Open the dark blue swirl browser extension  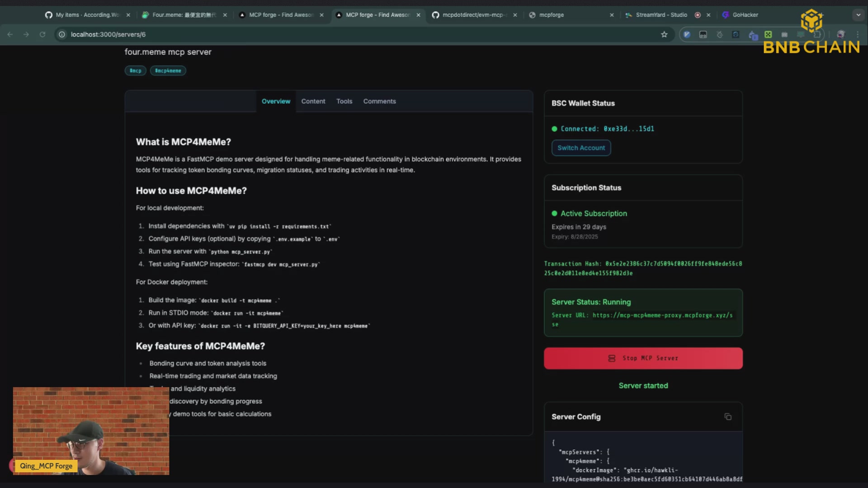click(x=736, y=34)
